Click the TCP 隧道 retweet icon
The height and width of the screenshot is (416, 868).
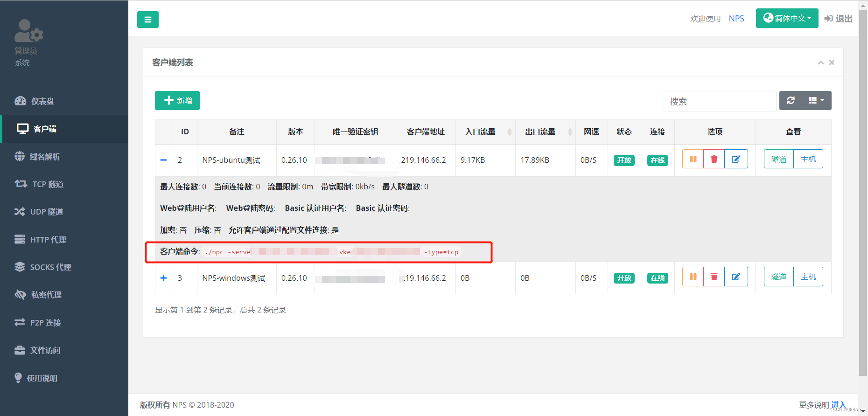[21, 184]
